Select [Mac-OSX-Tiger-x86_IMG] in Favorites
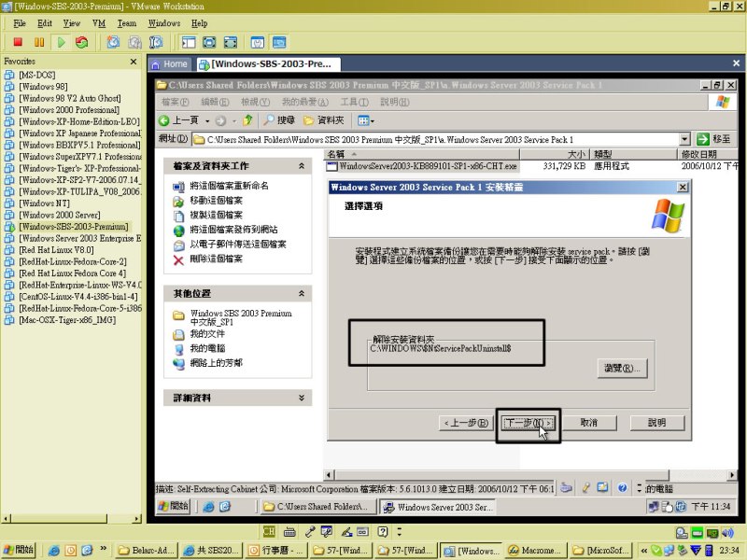Image resolution: width=747 pixels, height=560 pixels. [67, 320]
